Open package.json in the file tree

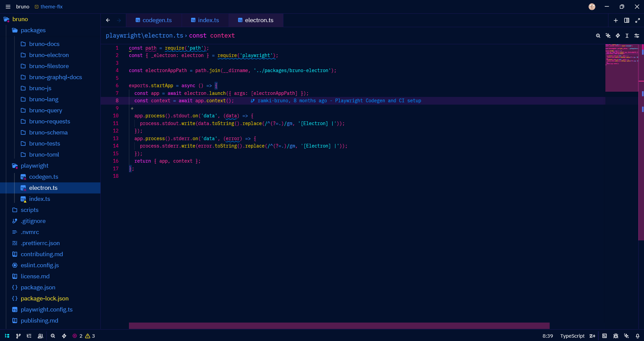[x=38, y=287]
